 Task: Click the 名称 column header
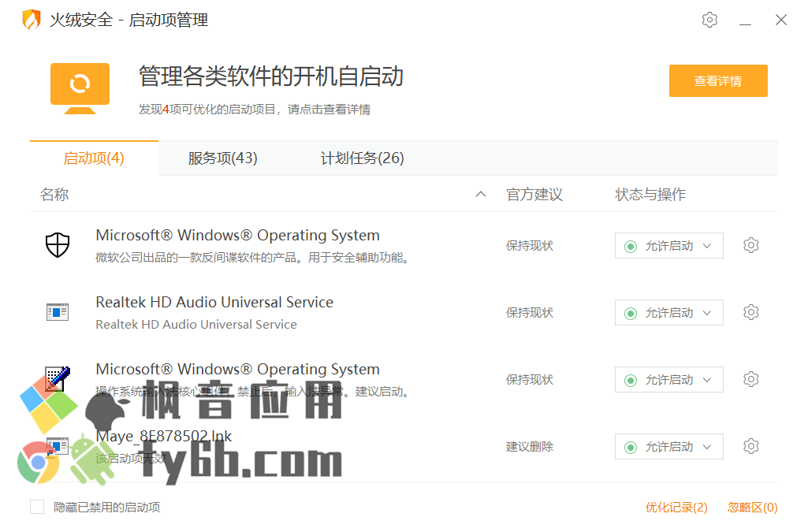coord(54,194)
